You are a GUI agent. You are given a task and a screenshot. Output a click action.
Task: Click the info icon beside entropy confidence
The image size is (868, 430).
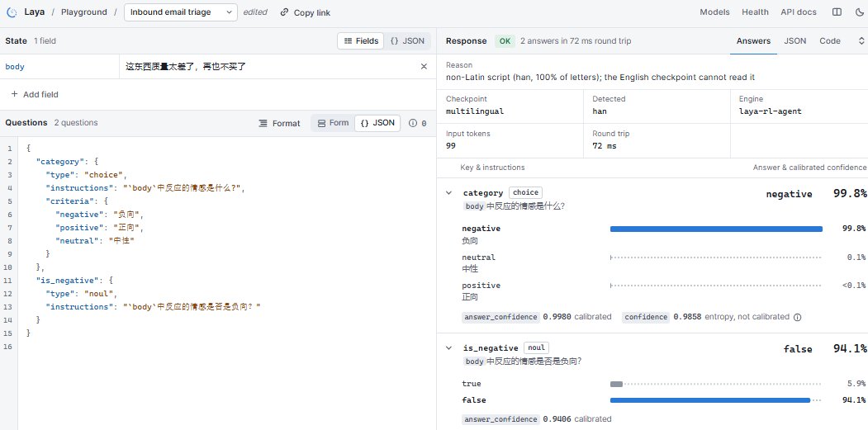(797, 317)
